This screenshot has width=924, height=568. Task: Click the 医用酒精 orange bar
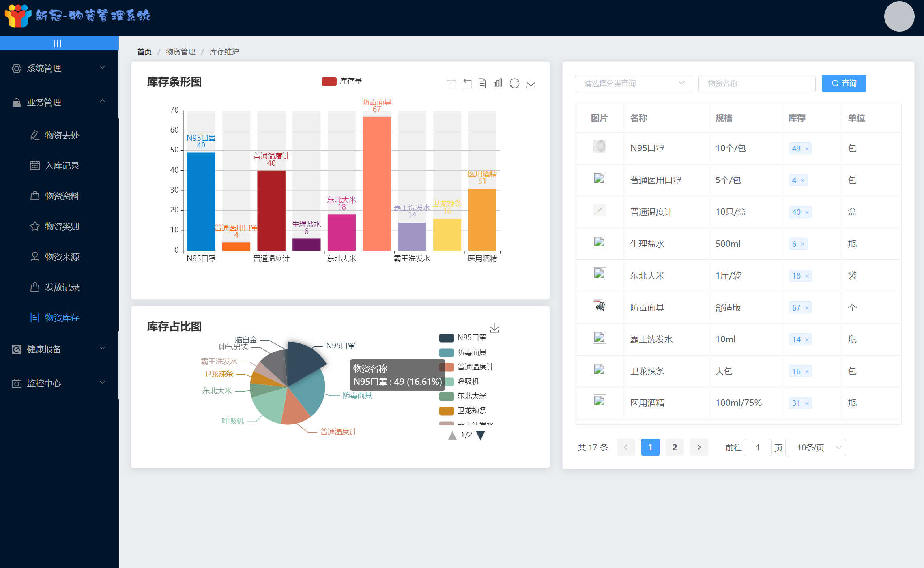pos(482,219)
